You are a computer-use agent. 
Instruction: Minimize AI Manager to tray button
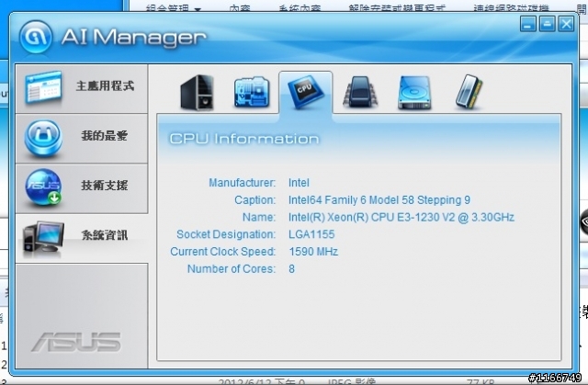528,24
